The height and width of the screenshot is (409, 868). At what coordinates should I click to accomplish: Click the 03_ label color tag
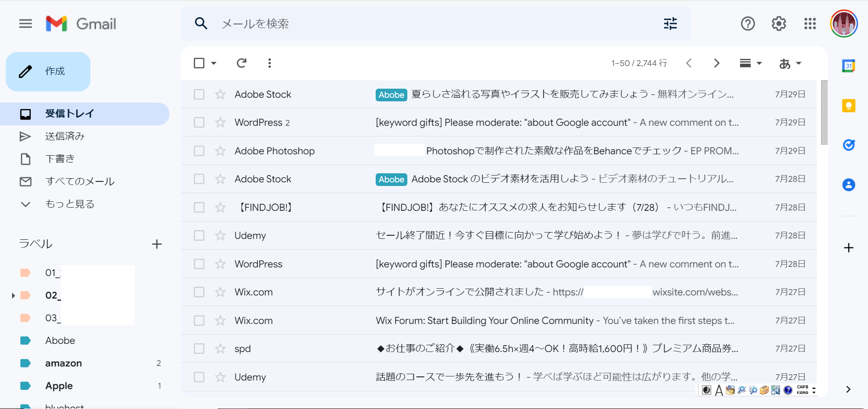[x=25, y=318]
